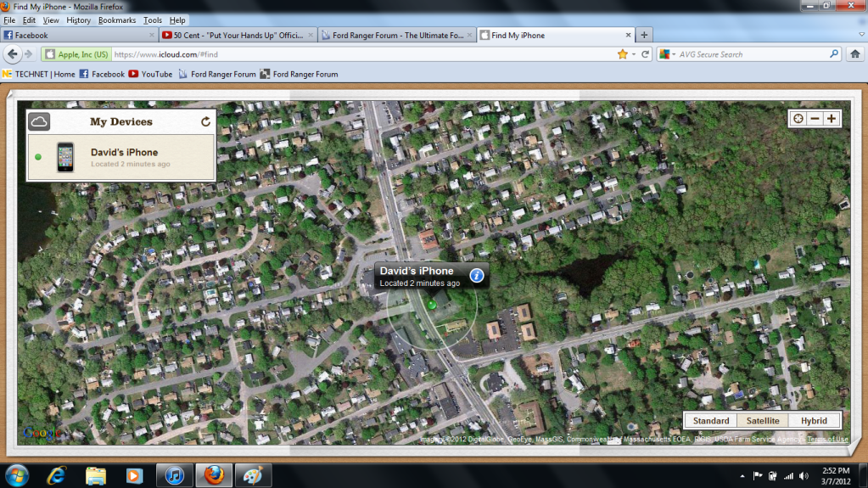This screenshot has height=488, width=868.
Task: Open URL history dropdown arrow
Action: coord(634,54)
